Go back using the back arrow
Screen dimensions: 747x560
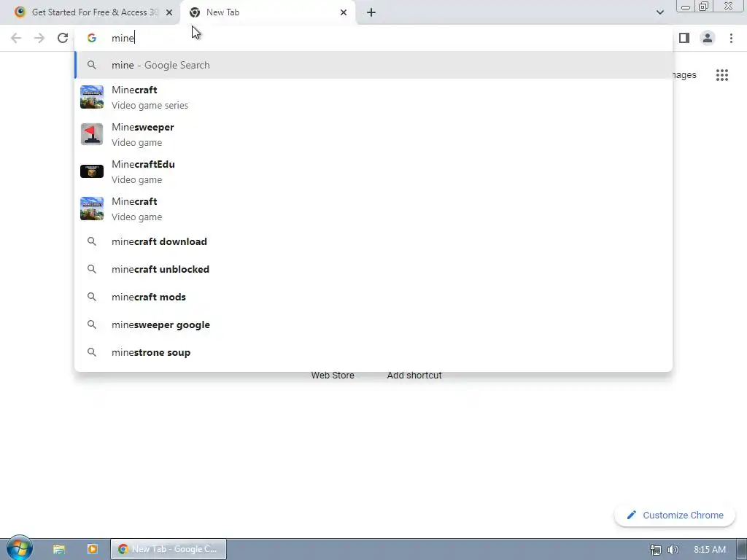(16, 38)
